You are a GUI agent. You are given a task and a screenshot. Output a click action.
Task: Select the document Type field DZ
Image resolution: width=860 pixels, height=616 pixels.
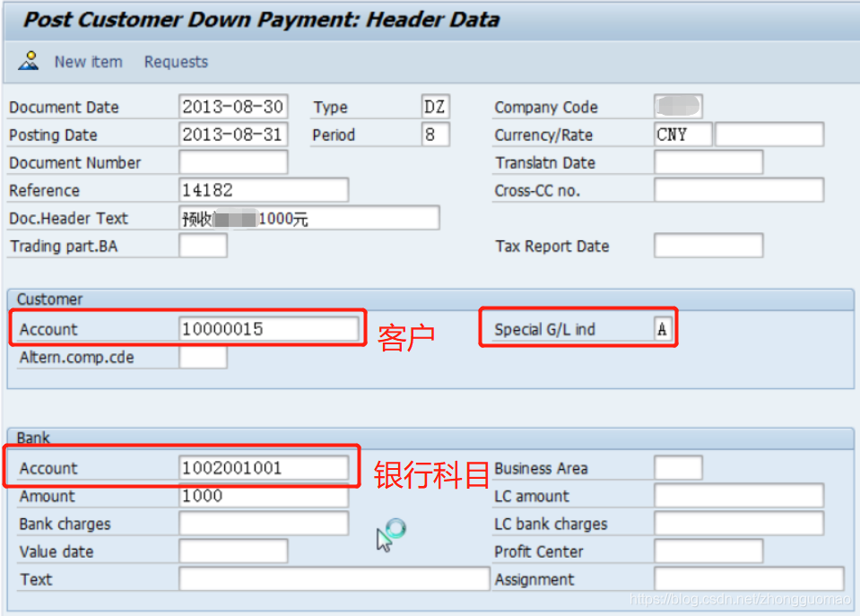pyautogui.click(x=436, y=107)
